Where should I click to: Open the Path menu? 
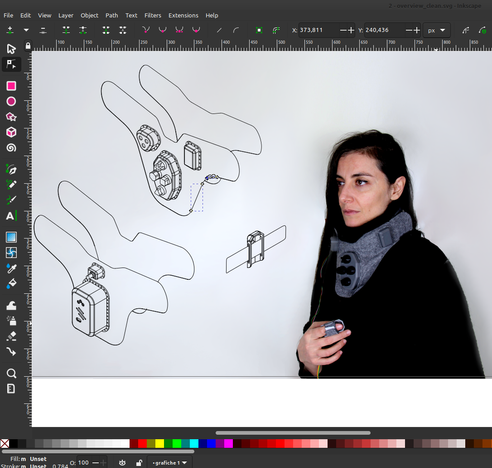[112, 16]
